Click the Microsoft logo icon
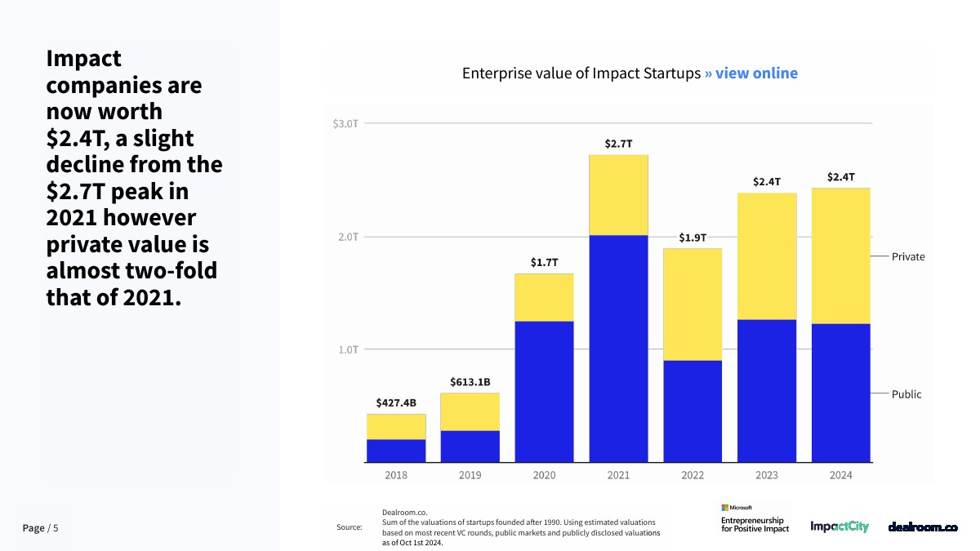This screenshot has height=551, width=980. 725,507
